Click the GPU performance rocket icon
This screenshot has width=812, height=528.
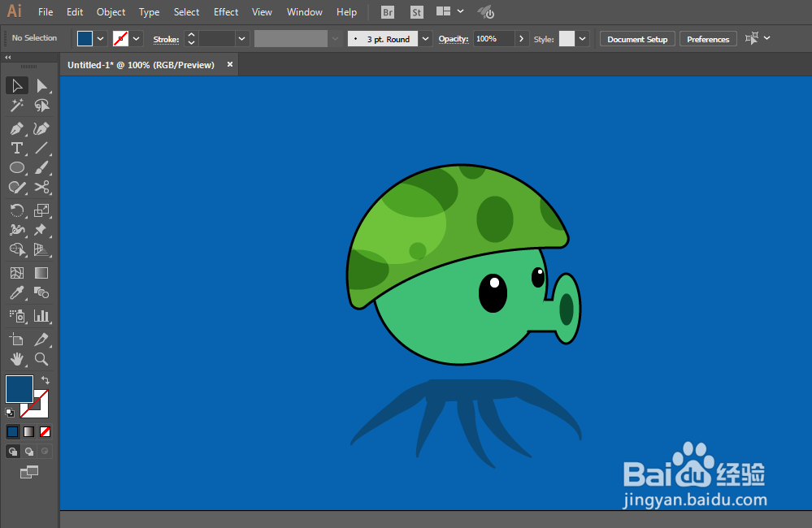tap(486, 12)
